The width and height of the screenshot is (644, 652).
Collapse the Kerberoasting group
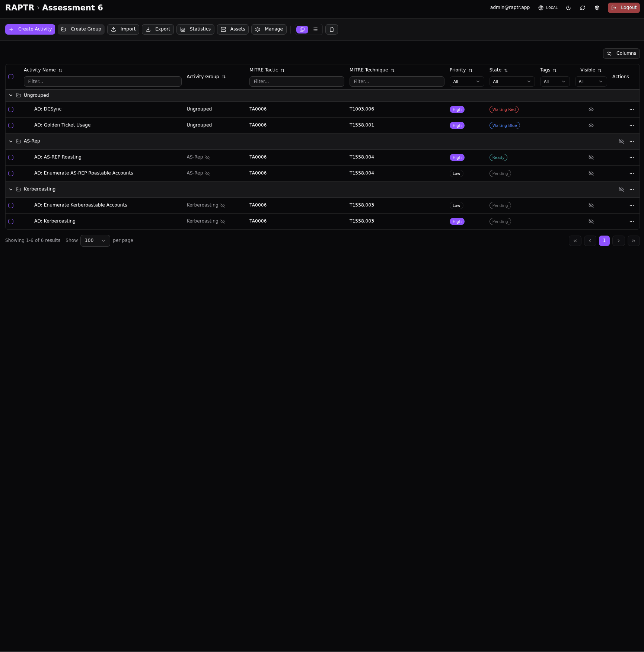tap(11, 189)
